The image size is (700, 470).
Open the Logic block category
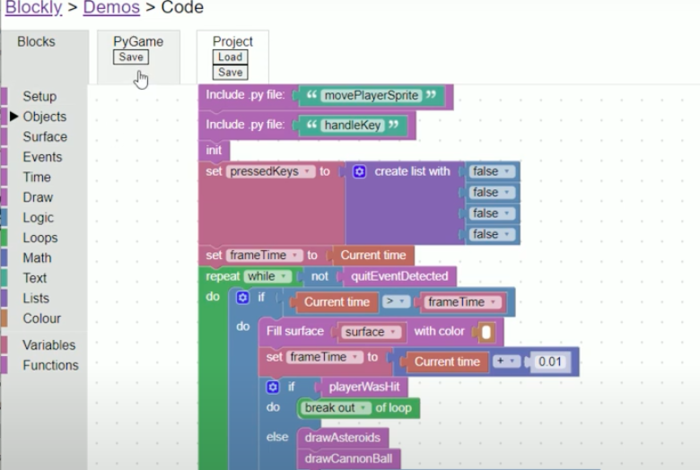pos(38,217)
